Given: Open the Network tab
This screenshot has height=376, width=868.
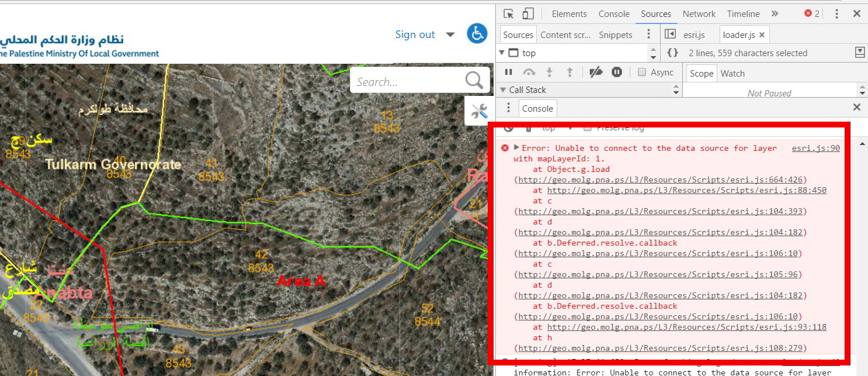Looking at the screenshot, I should tap(699, 14).
